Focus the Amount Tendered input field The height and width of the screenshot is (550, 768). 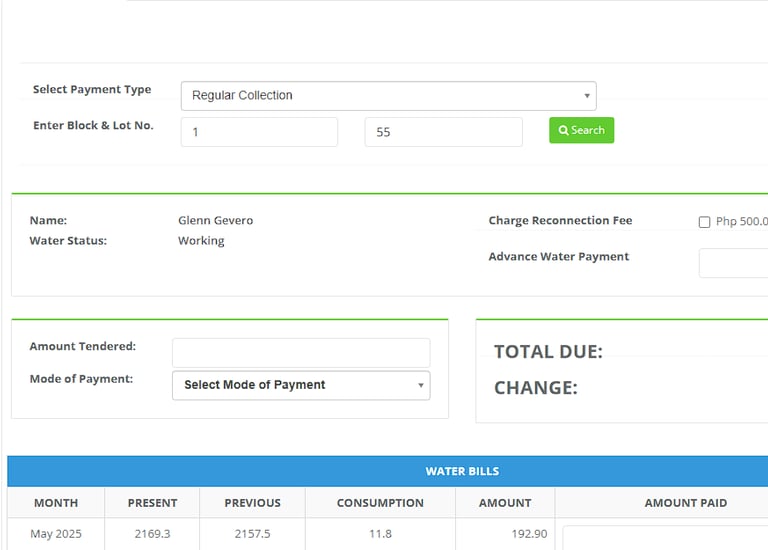coord(301,352)
